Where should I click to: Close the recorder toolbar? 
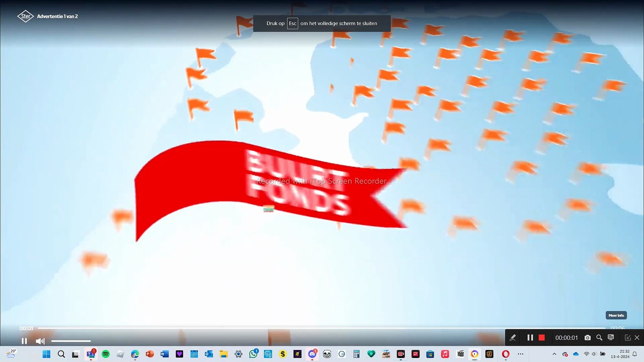pyautogui.click(x=637, y=338)
